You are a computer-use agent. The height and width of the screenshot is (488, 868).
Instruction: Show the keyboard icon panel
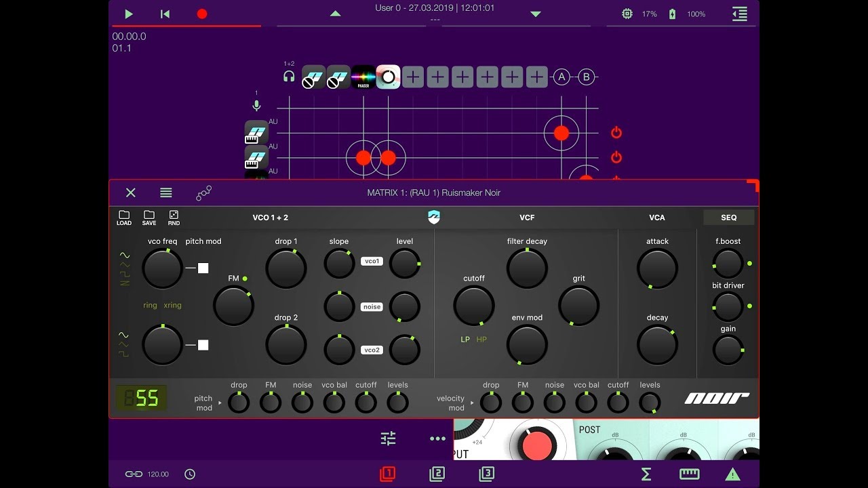pyautogui.click(x=690, y=474)
